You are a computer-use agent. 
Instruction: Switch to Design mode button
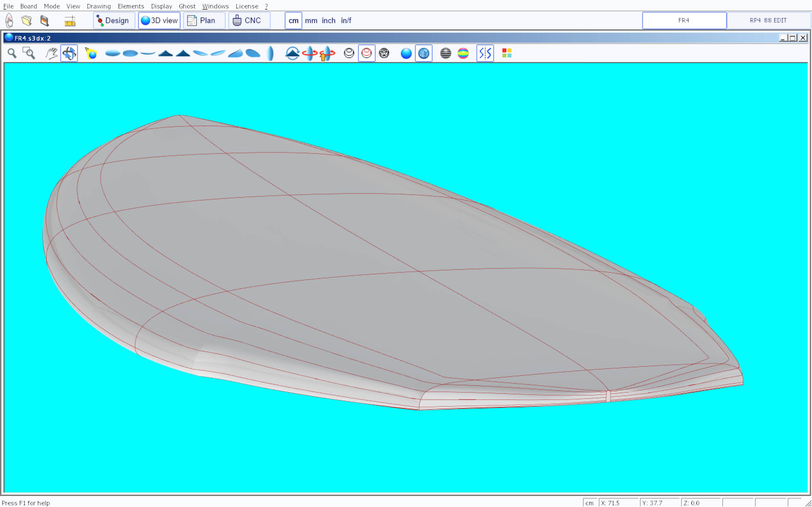pos(114,21)
